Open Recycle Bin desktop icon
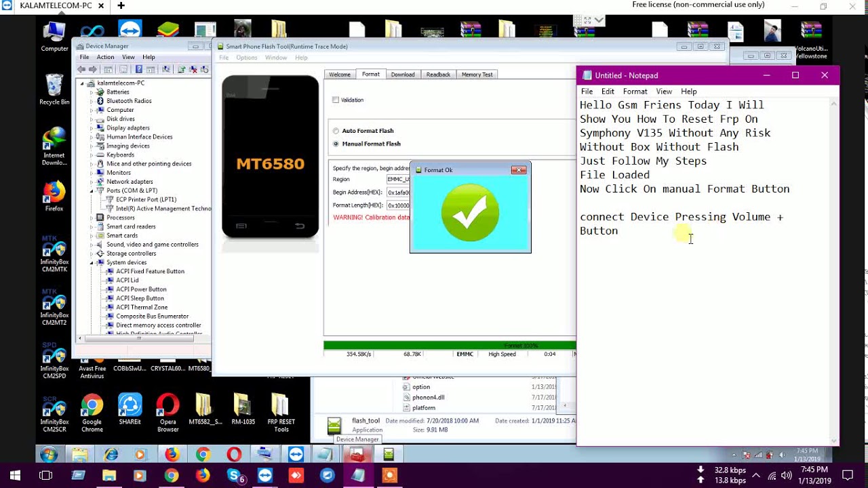 coord(54,89)
